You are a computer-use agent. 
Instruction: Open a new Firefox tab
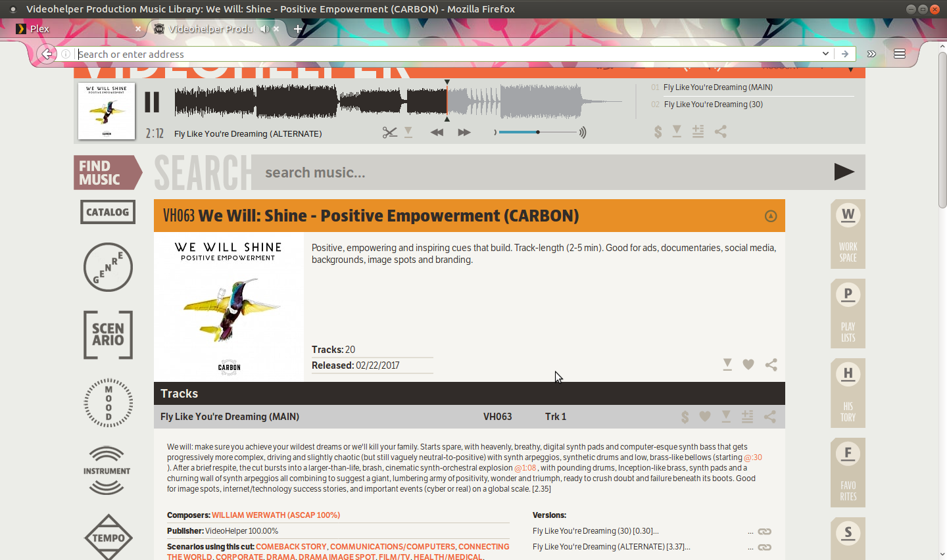point(298,29)
